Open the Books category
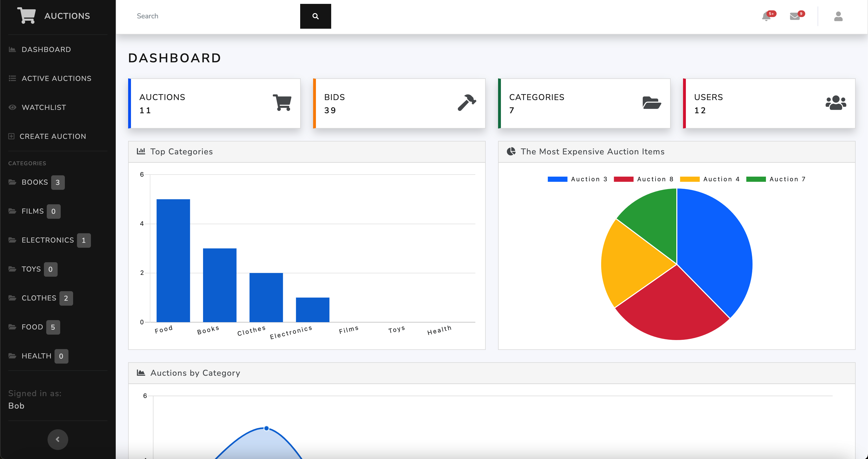 [x=36, y=183]
